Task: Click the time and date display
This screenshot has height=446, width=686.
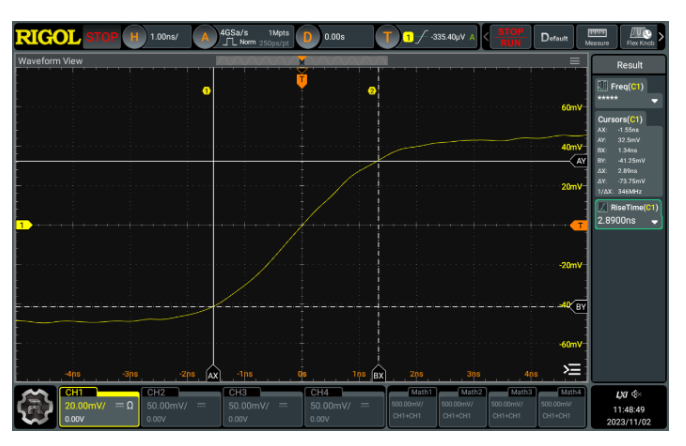Action: (x=629, y=416)
